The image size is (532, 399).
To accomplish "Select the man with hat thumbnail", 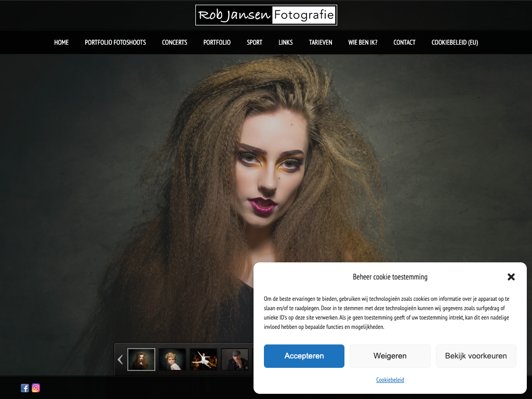I will pyautogui.click(x=235, y=360).
